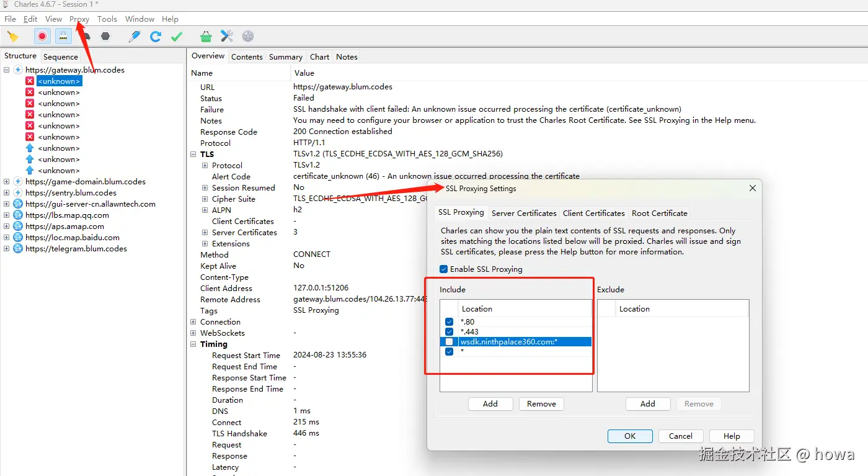Repeat the request with the blue arrow icon
The width and height of the screenshot is (868, 476).
click(x=156, y=37)
